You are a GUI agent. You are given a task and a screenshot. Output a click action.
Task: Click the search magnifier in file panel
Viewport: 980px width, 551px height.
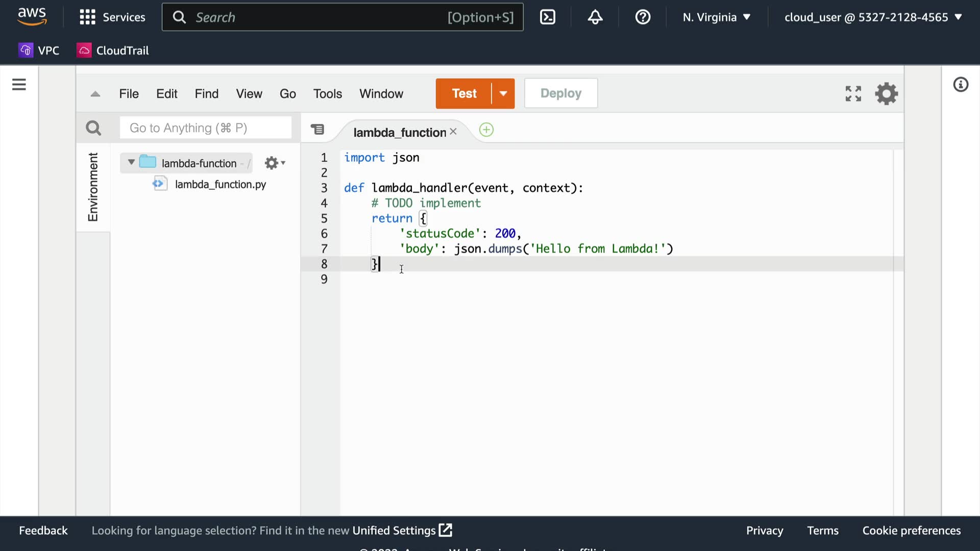93,128
